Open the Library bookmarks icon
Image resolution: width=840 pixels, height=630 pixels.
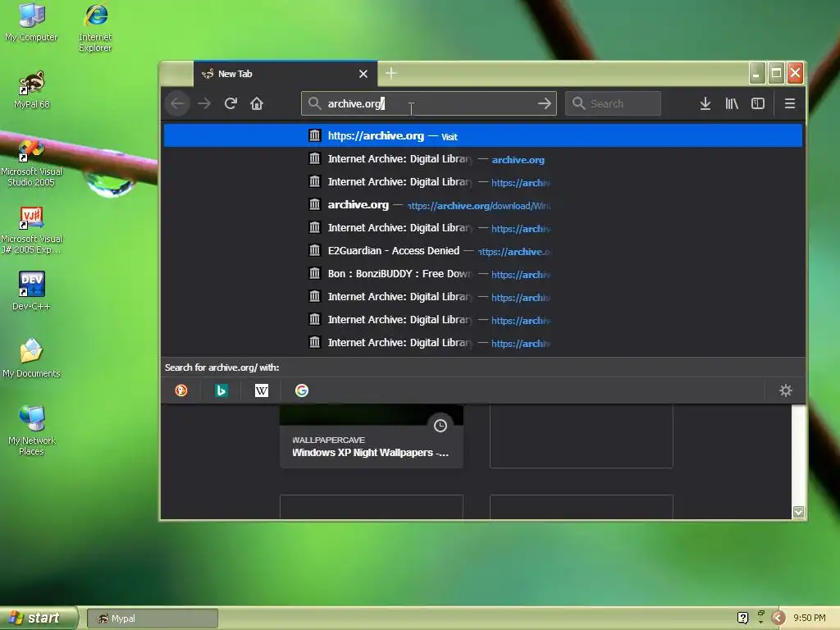pyautogui.click(x=732, y=103)
